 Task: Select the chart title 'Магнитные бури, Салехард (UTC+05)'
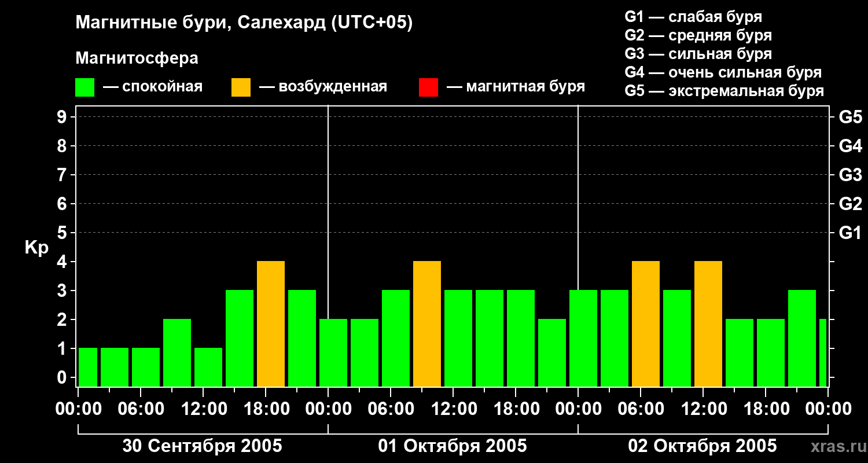pyautogui.click(x=244, y=24)
